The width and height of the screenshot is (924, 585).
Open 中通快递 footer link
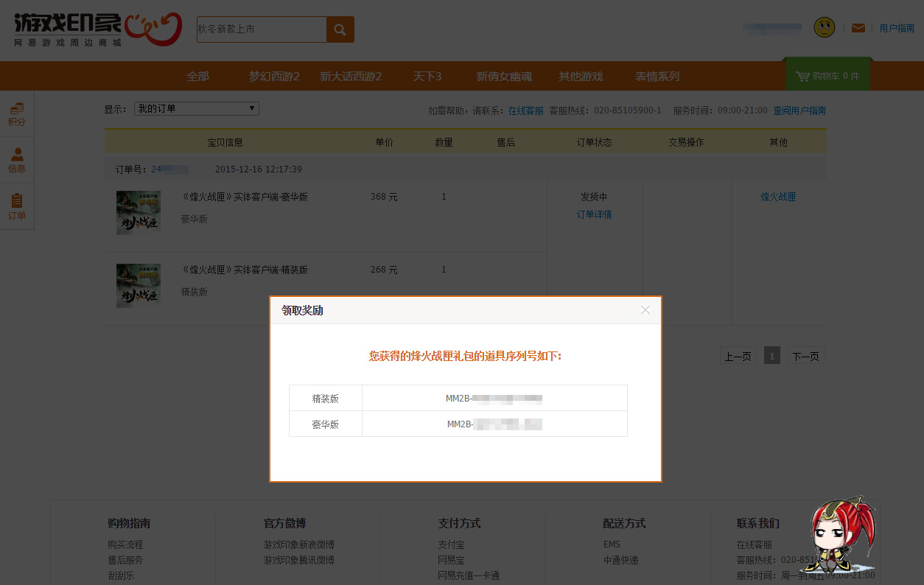pyautogui.click(x=620, y=560)
